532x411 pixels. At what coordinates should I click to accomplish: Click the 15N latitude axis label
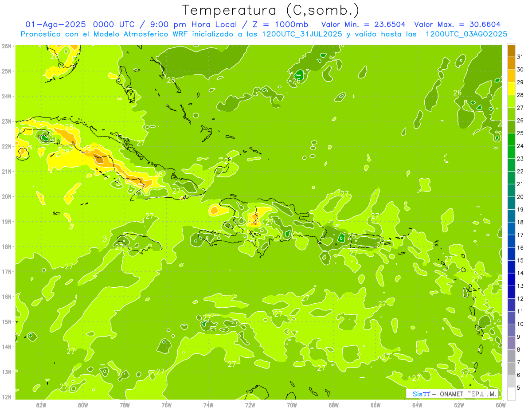coord(6,321)
